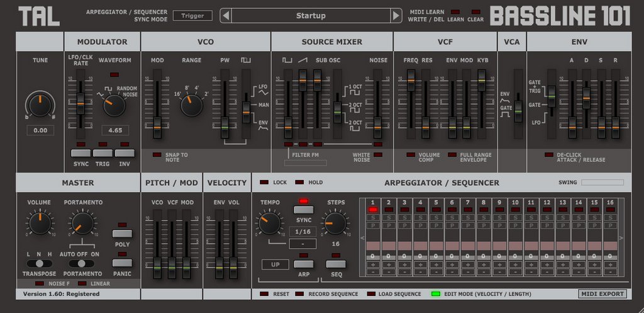Click the VCF FREQ slider handle
Screen dimensions: 644x313
411,80
